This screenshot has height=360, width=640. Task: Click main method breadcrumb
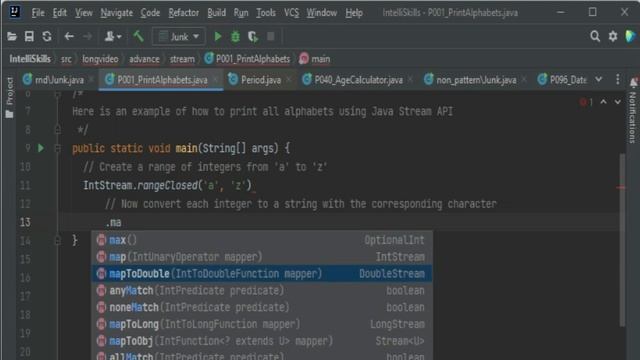pos(315,59)
